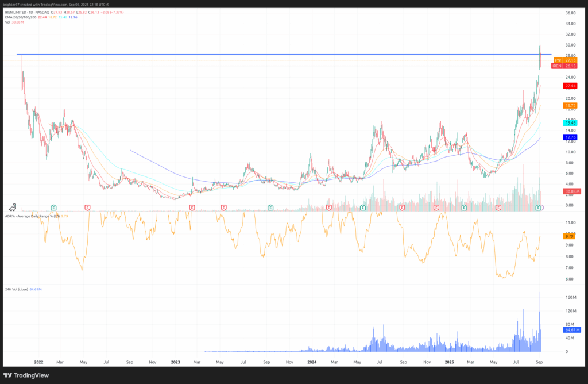Click the green earnings marker near February 2022
Viewport: 588px width, 384px height.
tap(53, 208)
